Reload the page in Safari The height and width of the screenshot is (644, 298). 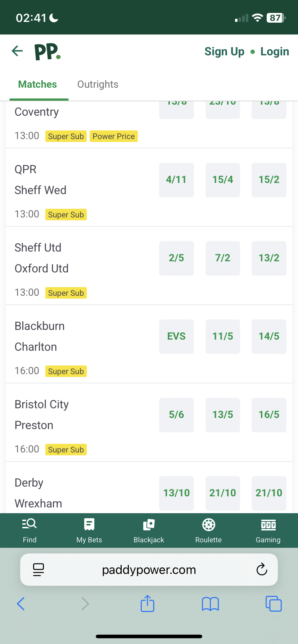pyautogui.click(x=262, y=569)
